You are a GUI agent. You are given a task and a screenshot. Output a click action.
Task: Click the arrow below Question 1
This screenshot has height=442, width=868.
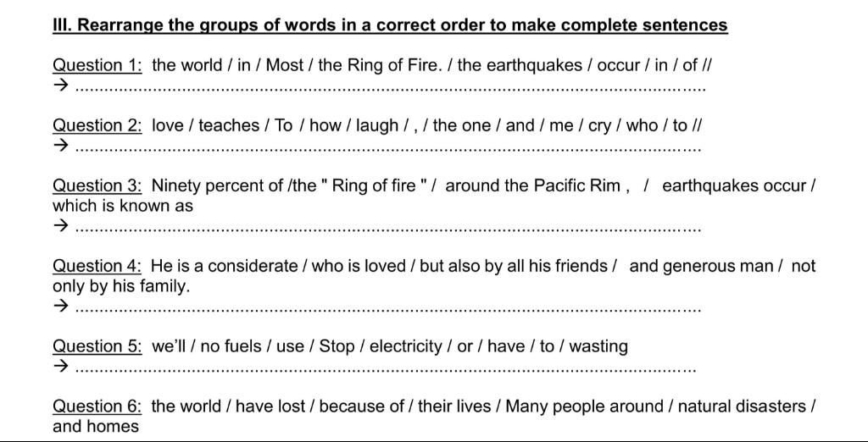coord(60,86)
